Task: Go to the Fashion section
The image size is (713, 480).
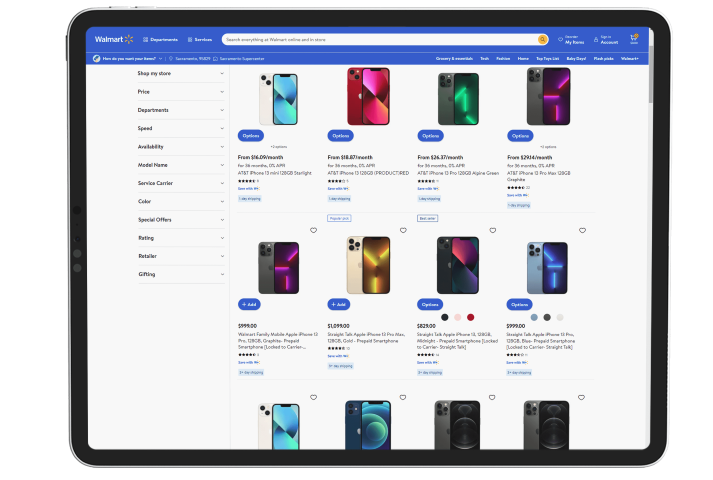Action: (x=503, y=59)
